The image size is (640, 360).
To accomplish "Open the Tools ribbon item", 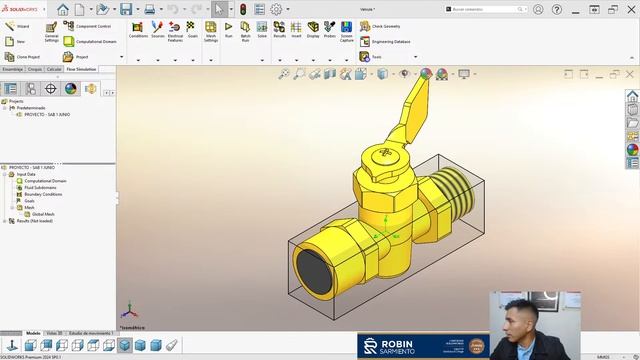I will pos(371,57).
